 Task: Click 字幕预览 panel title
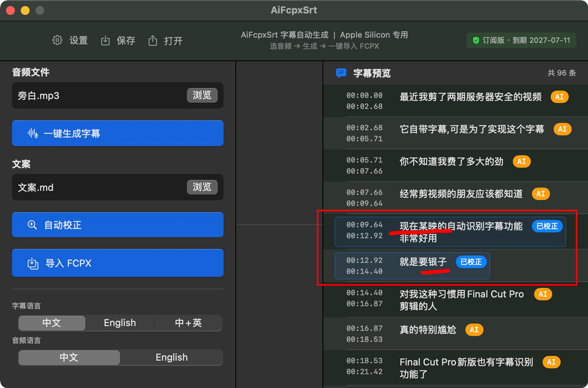click(x=372, y=73)
